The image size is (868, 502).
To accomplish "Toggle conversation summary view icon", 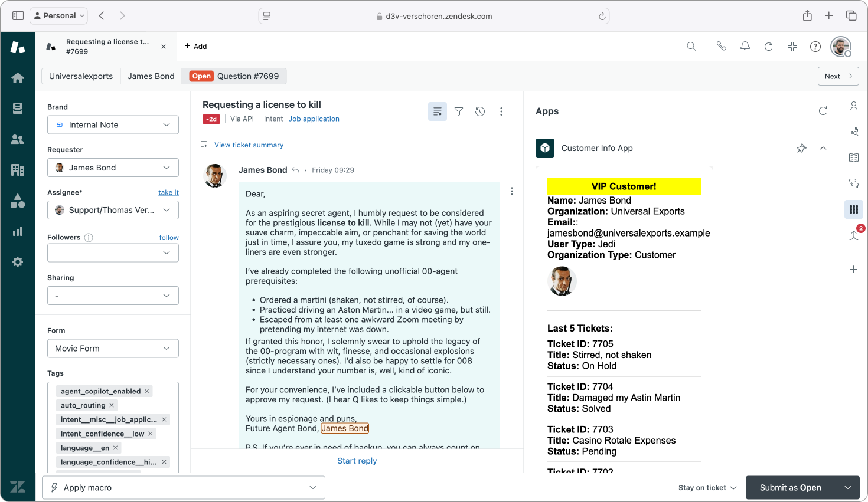I will point(438,111).
